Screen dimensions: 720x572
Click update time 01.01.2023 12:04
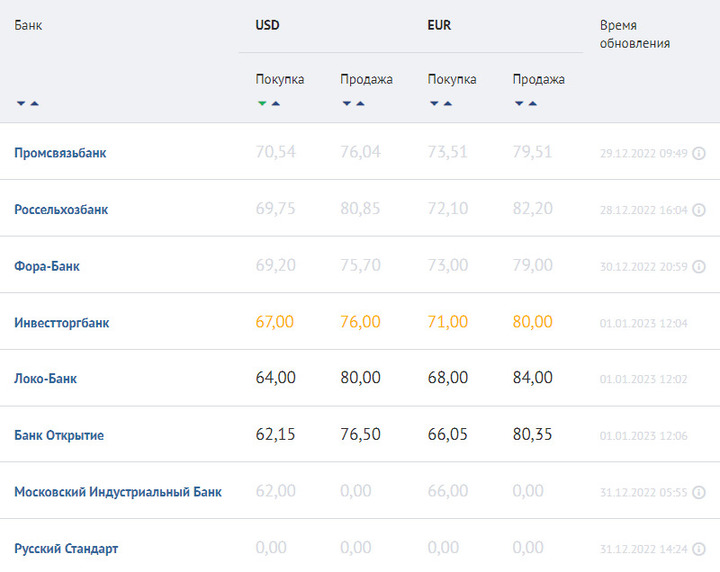643,324
